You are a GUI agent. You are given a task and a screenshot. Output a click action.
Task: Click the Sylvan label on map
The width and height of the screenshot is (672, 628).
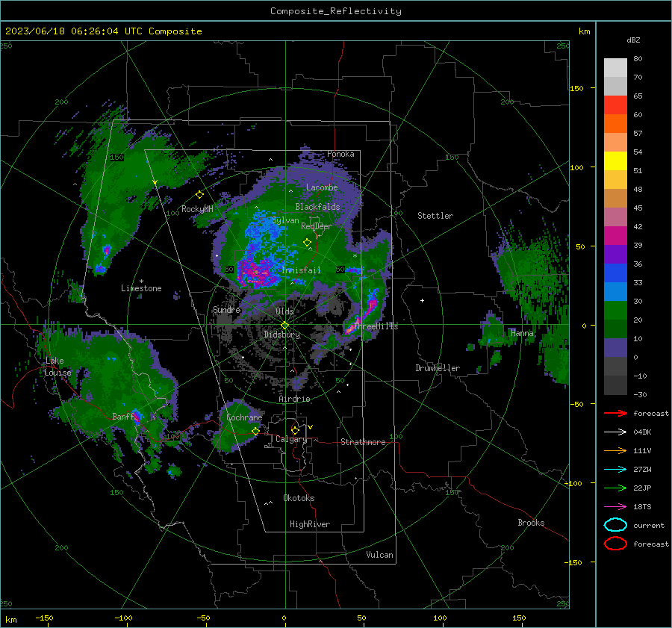[x=285, y=220]
